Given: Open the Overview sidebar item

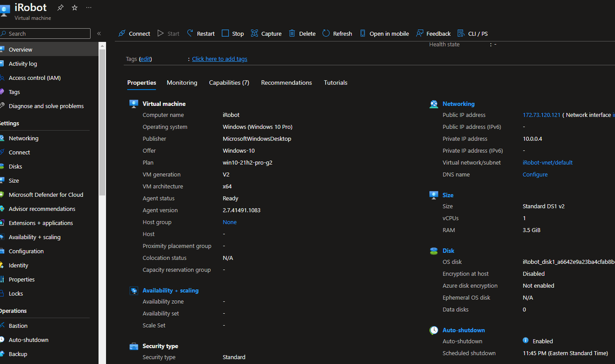Looking at the screenshot, I should 49,50.
